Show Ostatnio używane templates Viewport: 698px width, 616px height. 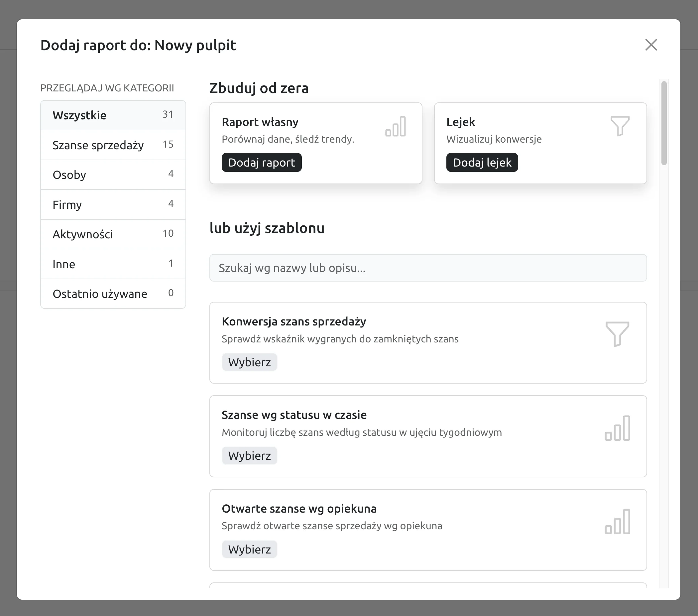coord(113,294)
